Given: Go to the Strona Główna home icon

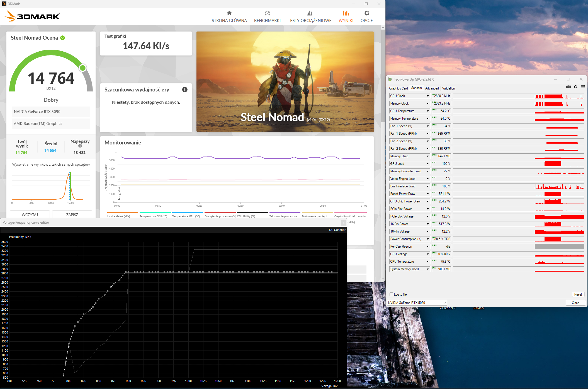Looking at the screenshot, I should (x=229, y=13).
